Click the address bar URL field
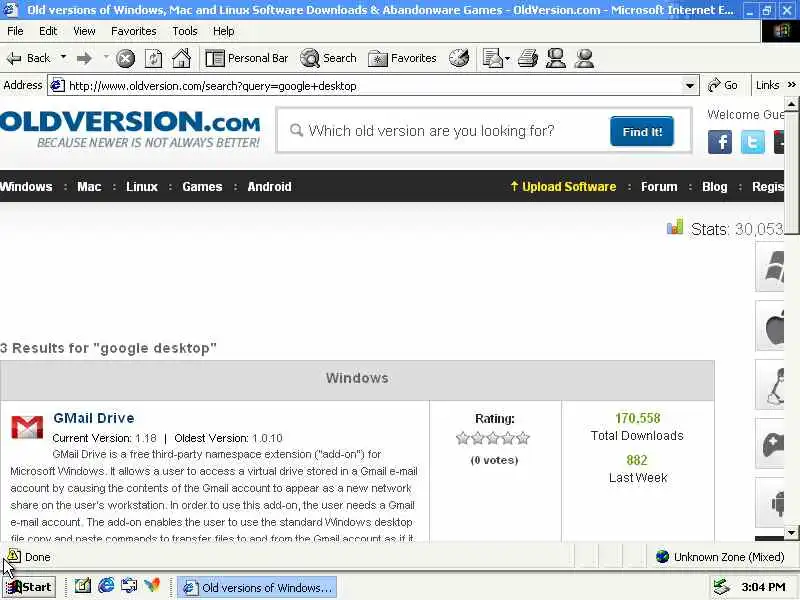Image resolution: width=800 pixels, height=600 pixels. pyautogui.click(x=366, y=86)
